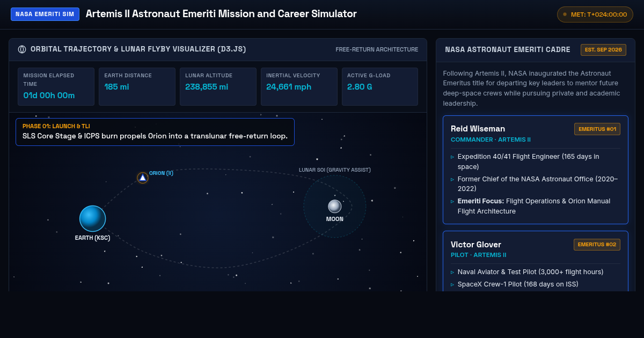Select the Earth Distance 185 mi card

click(137, 86)
